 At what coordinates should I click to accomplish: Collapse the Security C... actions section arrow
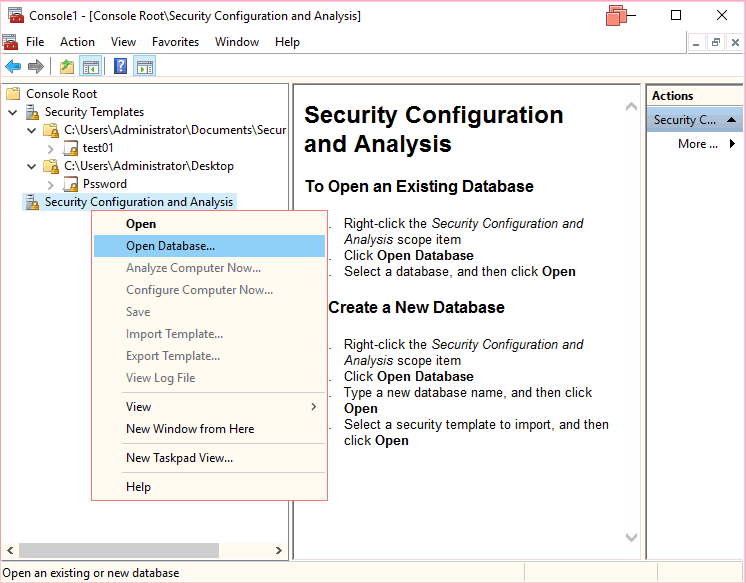tap(732, 120)
